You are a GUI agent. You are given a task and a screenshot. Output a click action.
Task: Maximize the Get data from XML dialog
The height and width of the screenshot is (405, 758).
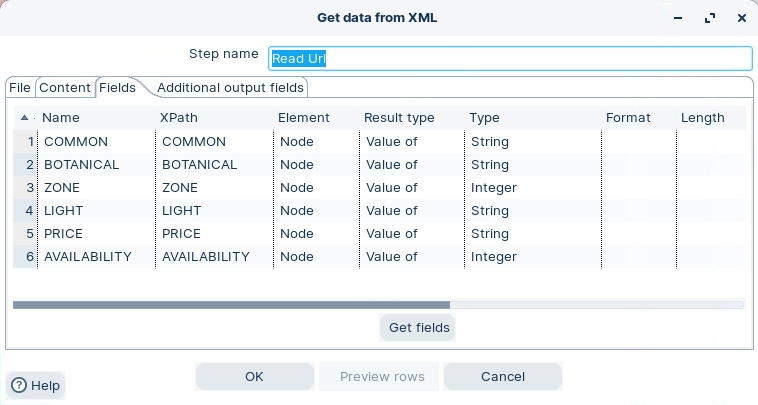pyautogui.click(x=710, y=17)
